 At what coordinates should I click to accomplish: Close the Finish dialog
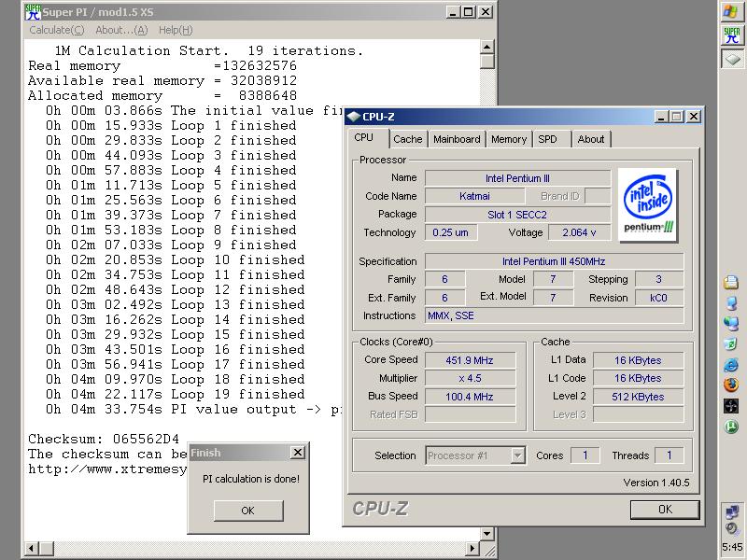tap(297, 453)
